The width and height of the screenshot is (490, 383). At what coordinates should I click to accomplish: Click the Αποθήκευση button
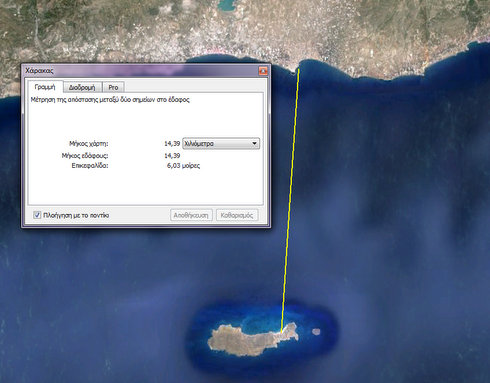[x=191, y=215]
